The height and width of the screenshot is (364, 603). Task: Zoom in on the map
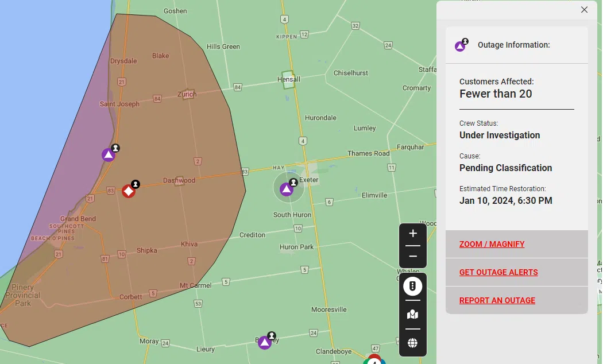click(412, 234)
